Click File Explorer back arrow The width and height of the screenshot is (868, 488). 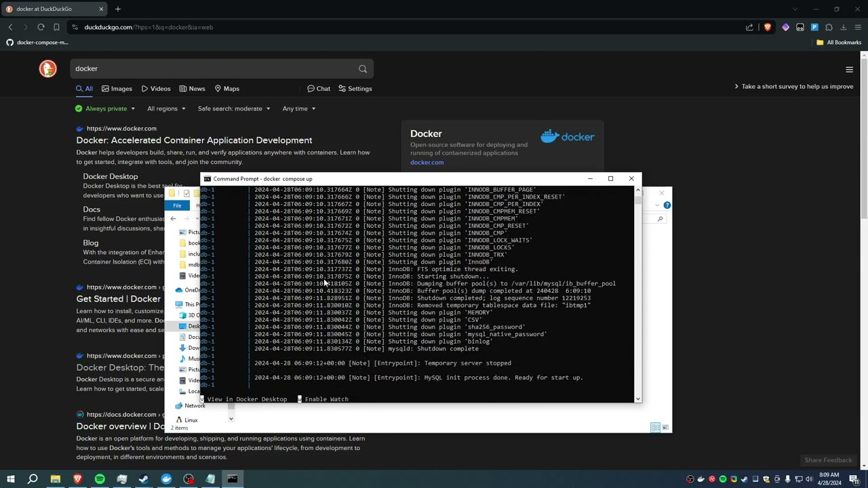173,219
